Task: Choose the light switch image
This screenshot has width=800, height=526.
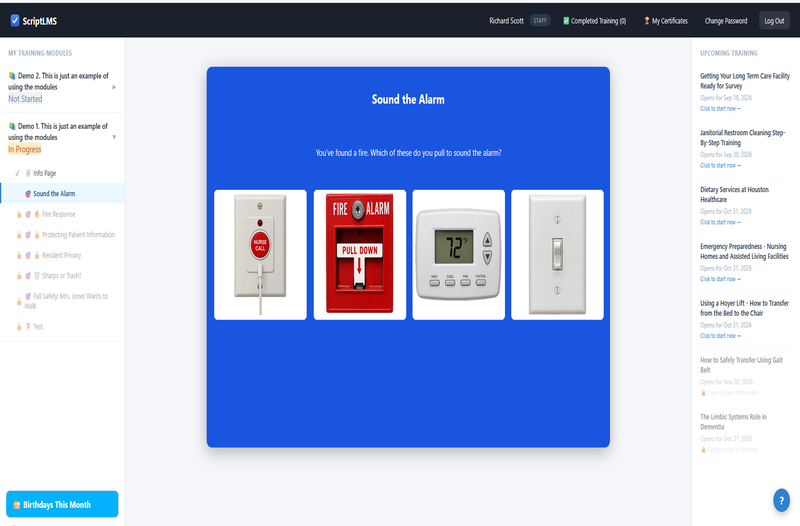Action: (x=557, y=255)
